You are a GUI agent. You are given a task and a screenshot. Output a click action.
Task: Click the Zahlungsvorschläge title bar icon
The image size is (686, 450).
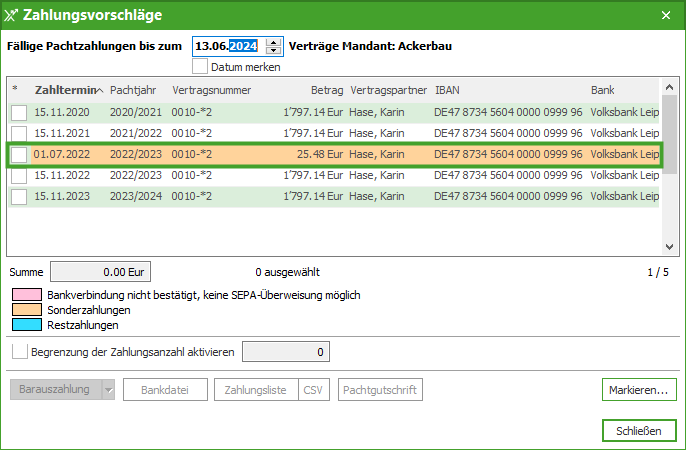point(11,14)
